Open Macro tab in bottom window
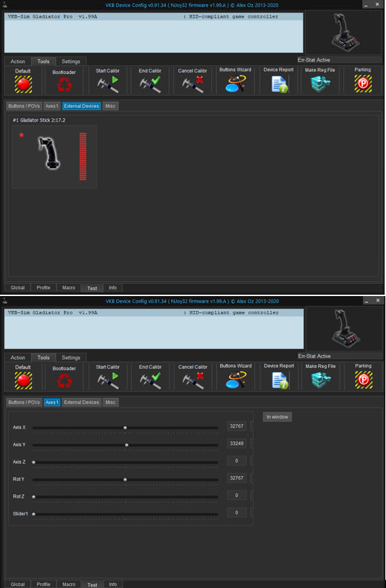386x588 pixels. pos(69,584)
